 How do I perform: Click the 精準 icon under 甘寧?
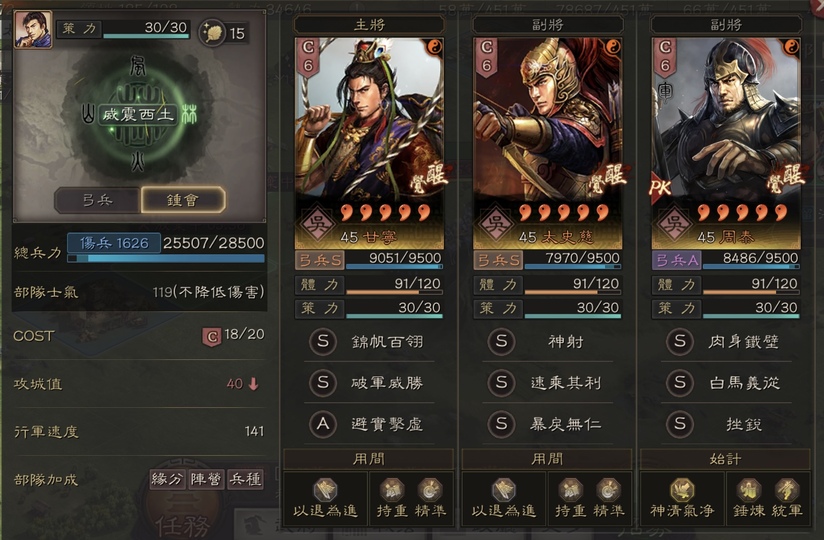[x=430, y=490]
